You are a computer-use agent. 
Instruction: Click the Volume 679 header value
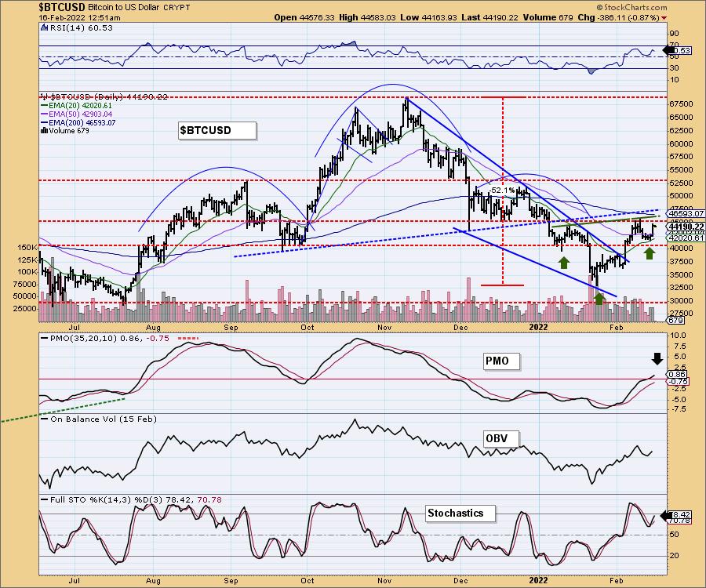(x=548, y=17)
